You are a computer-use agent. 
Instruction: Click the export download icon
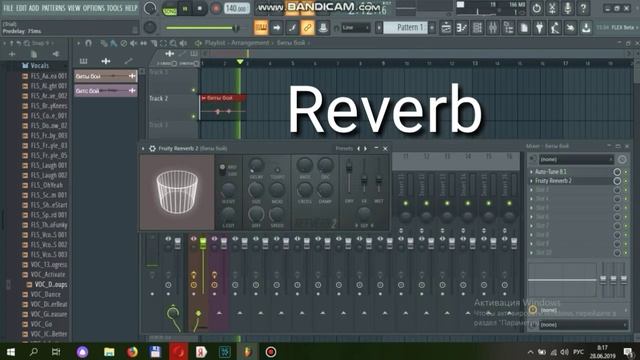point(586,28)
